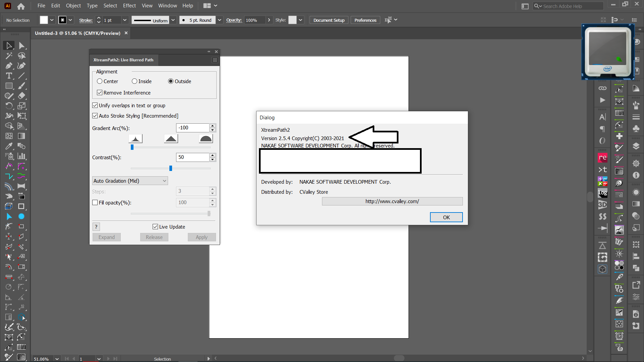Image resolution: width=644 pixels, height=362 pixels.
Task: Select the Direct Selection tool
Action: tap(21, 46)
